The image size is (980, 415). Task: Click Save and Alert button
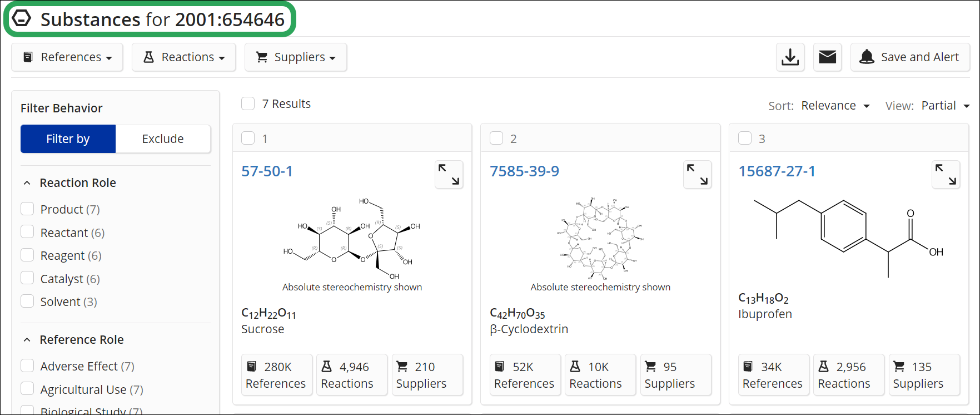point(910,57)
